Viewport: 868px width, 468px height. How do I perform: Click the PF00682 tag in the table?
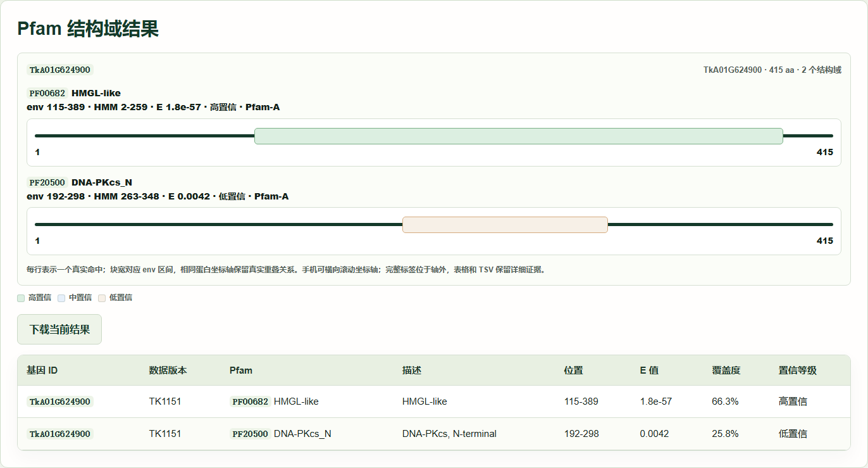[251, 402]
